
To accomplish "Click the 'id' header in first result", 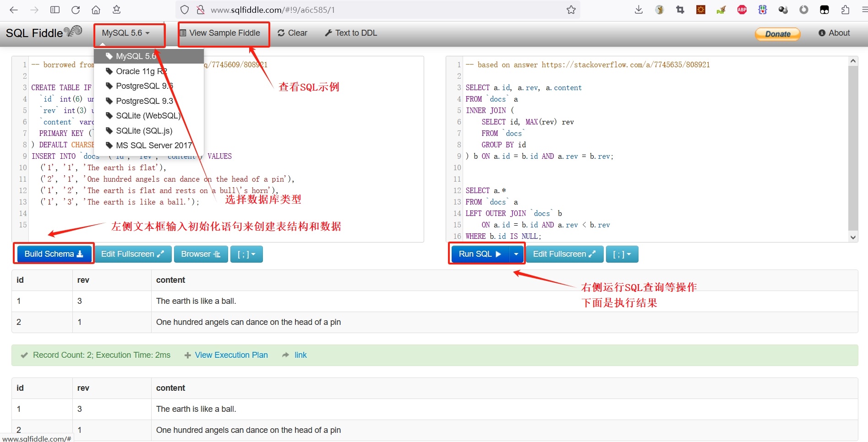I will (x=20, y=280).
